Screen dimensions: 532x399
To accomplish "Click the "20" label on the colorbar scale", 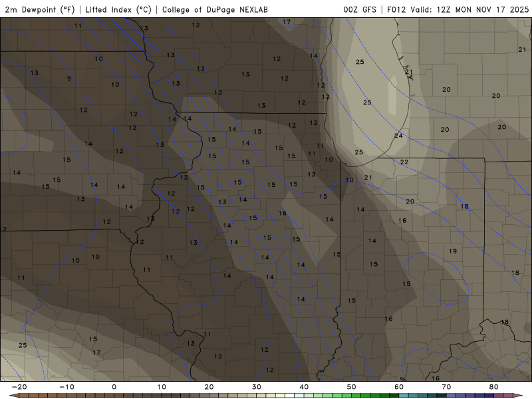I will tap(209, 387).
